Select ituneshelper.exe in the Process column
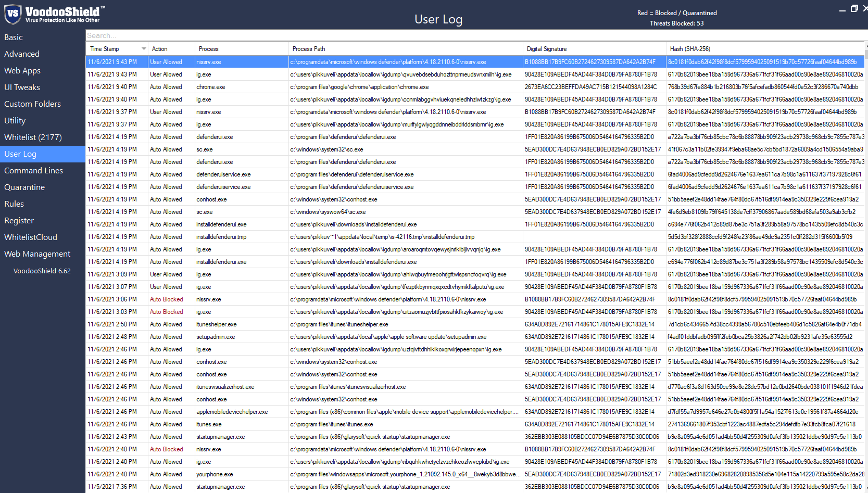This screenshot has width=868, height=493. click(217, 324)
